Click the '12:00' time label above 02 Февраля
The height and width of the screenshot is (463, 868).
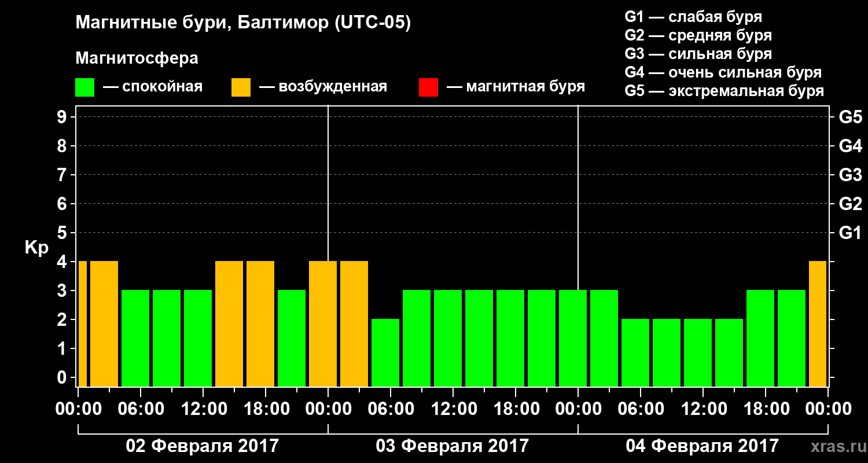[x=203, y=409]
